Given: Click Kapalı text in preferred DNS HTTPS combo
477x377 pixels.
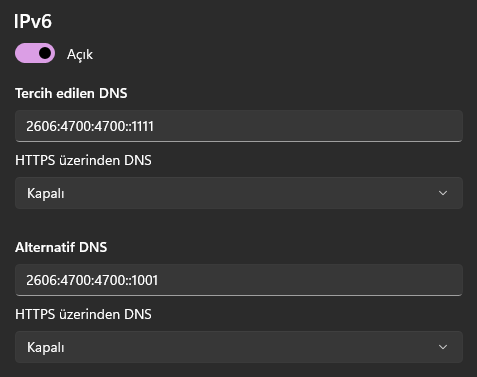Looking at the screenshot, I should (46, 193).
